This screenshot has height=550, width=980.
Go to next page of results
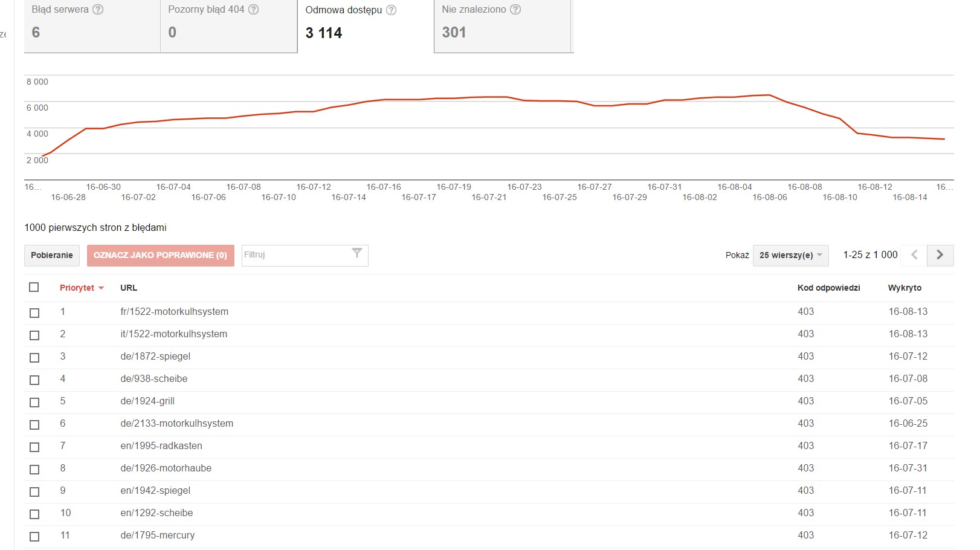pyautogui.click(x=940, y=255)
